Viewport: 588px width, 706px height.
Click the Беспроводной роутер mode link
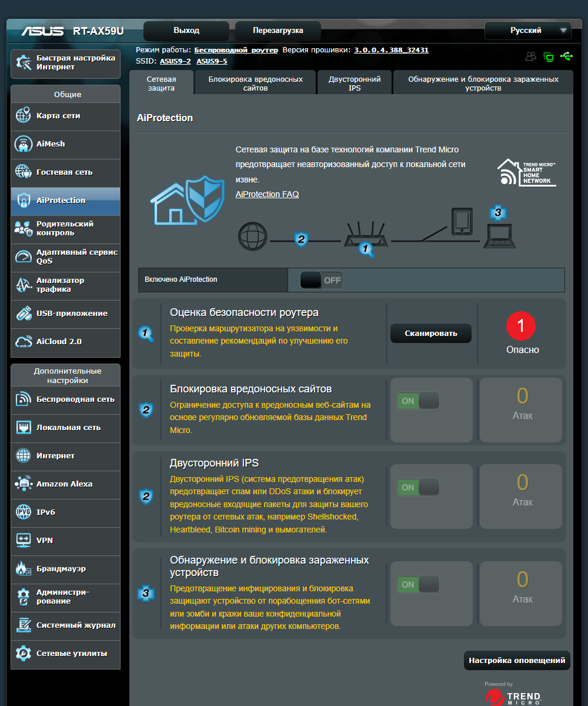click(236, 50)
